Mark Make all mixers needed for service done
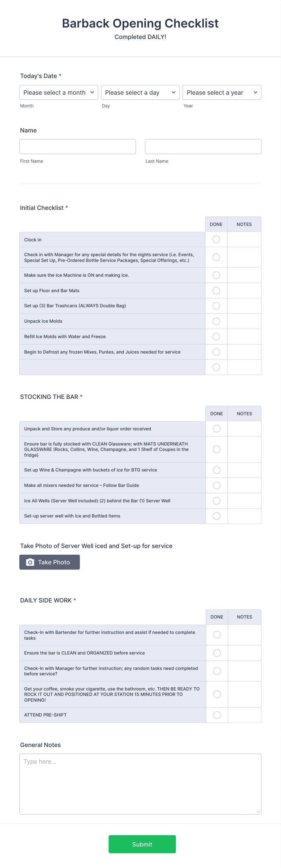 [216, 485]
